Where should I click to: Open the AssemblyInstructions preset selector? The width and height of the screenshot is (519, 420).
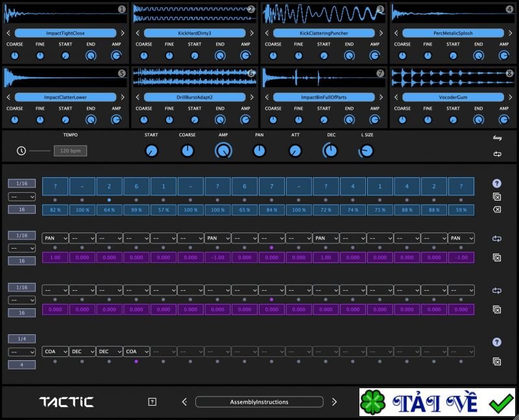pyautogui.click(x=259, y=402)
